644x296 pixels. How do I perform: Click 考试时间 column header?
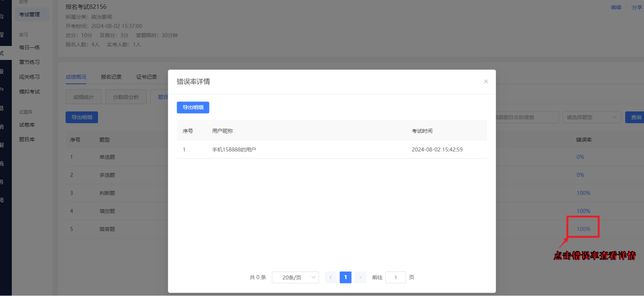tap(422, 131)
